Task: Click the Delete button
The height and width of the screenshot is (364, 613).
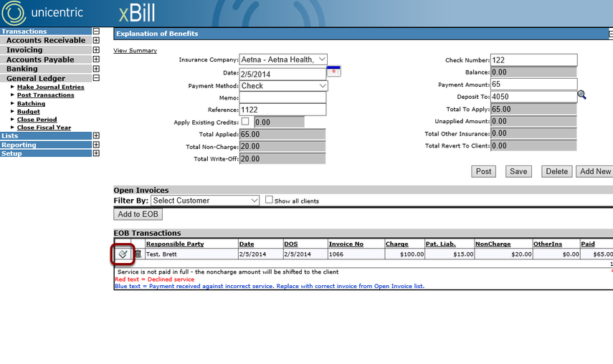Action: pos(556,171)
